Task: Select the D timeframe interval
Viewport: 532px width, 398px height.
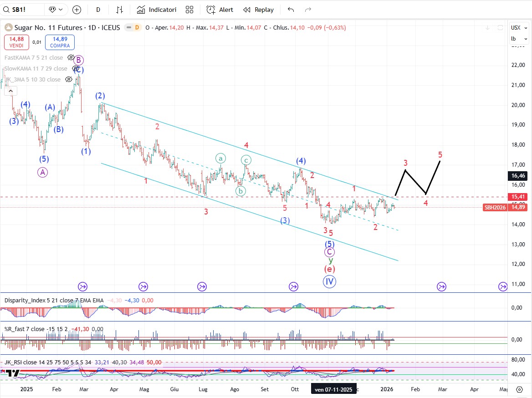Action: tap(98, 10)
